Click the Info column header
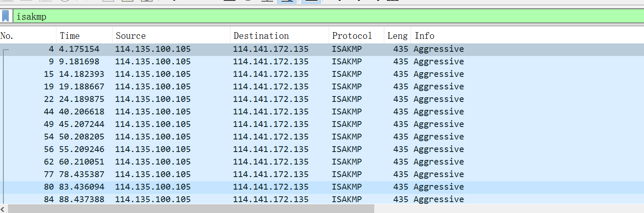The image size is (644, 213). 502,36
